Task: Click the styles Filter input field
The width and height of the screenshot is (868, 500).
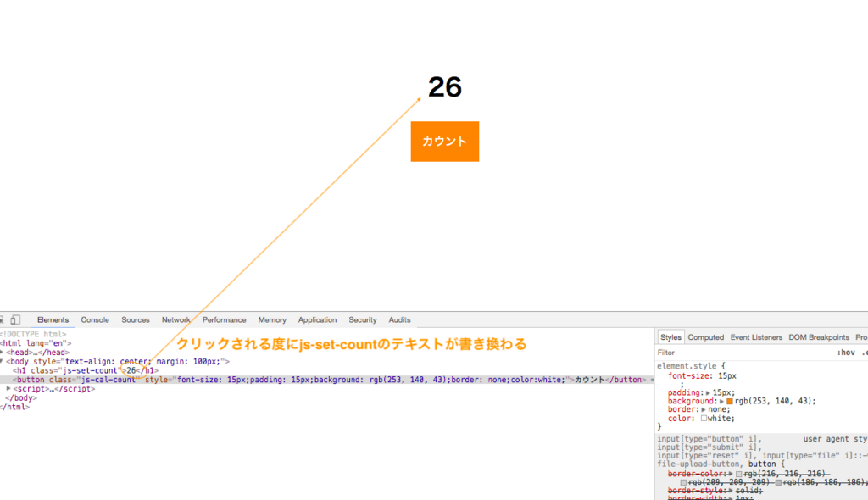Action: 742,353
